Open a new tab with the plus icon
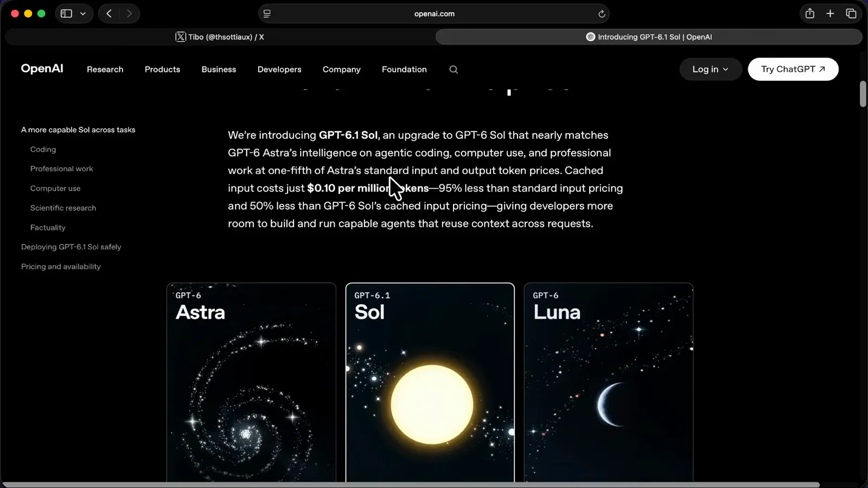868x488 pixels. [x=830, y=14]
